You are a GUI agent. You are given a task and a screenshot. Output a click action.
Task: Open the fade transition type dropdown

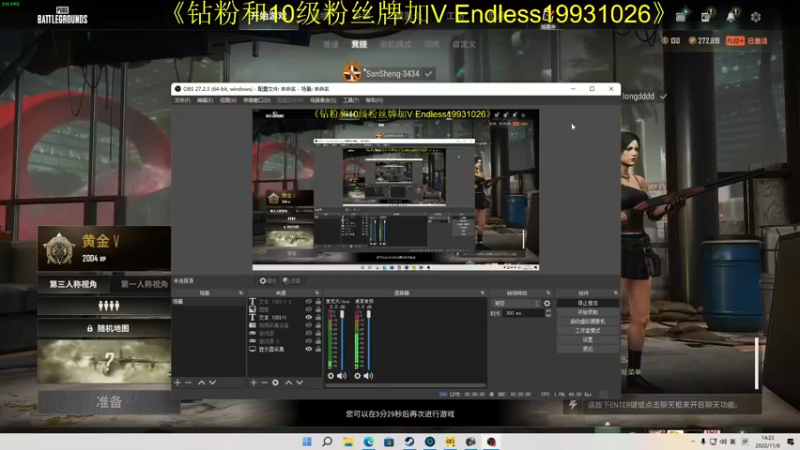pyautogui.click(x=516, y=303)
